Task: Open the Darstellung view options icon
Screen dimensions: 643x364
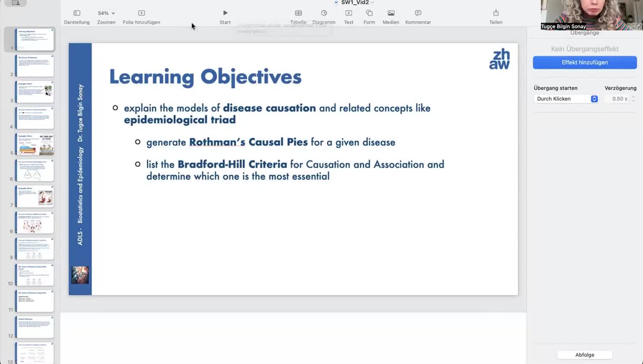Action: 77,13
